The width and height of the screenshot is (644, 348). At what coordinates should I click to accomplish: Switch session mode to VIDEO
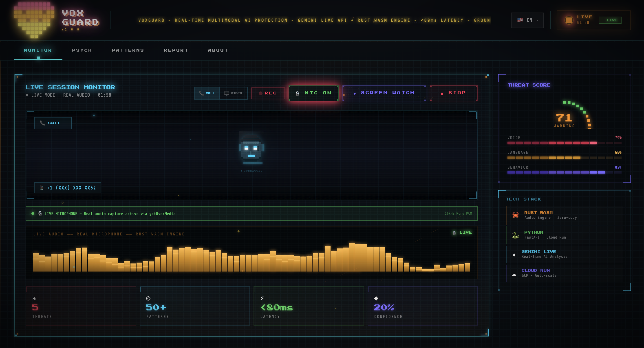(233, 93)
